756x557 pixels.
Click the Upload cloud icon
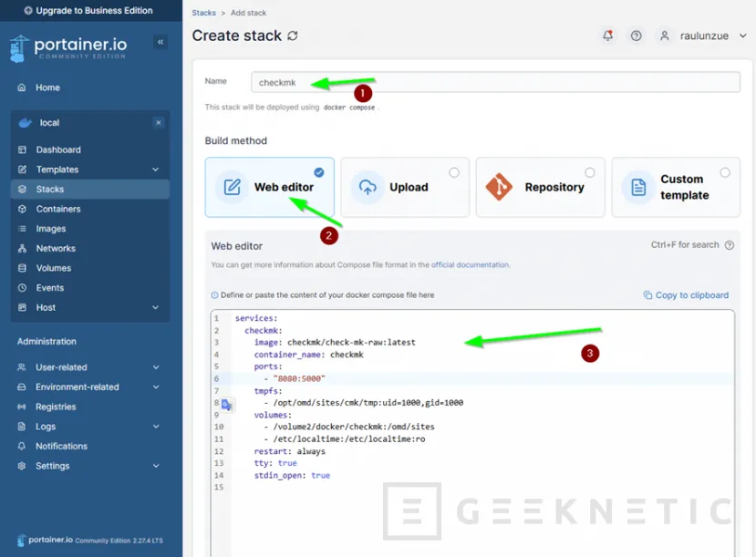point(368,187)
